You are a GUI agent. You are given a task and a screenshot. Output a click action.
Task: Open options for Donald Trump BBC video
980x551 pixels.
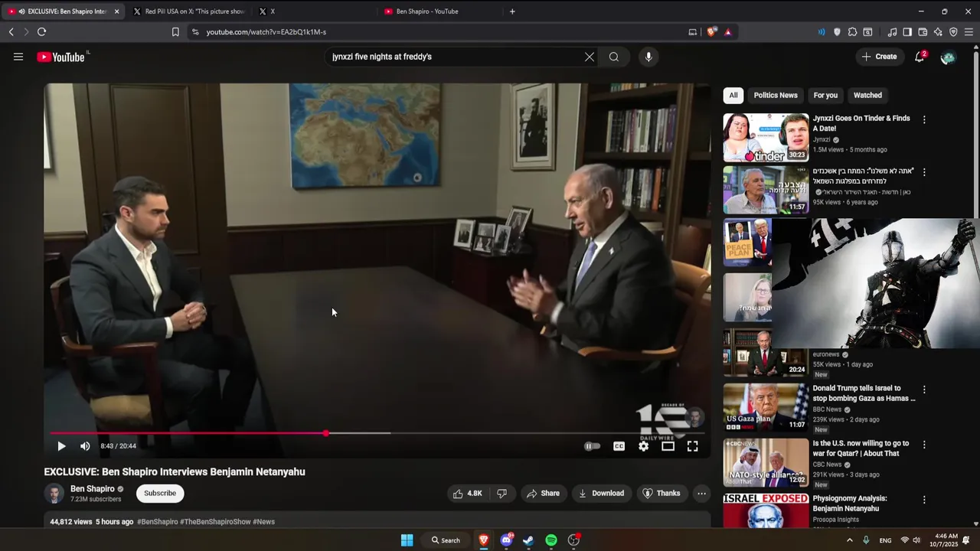pyautogui.click(x=924, y=390)
